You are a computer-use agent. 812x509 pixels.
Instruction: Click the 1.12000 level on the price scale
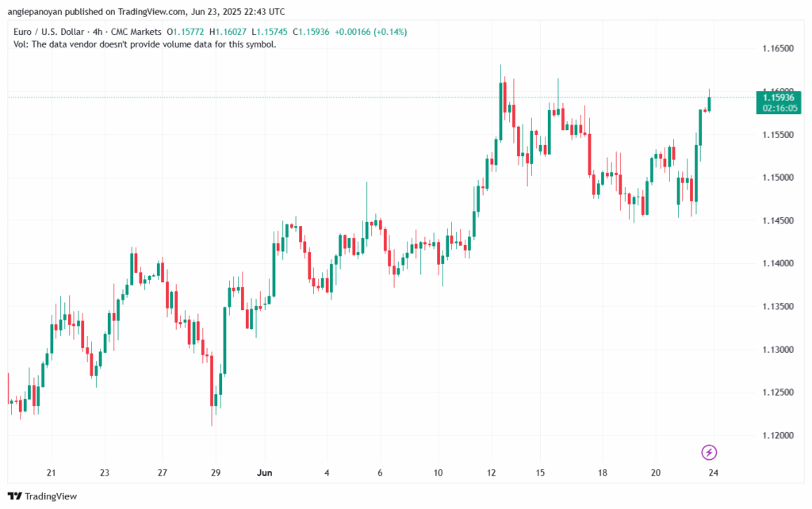pos(778,436)
